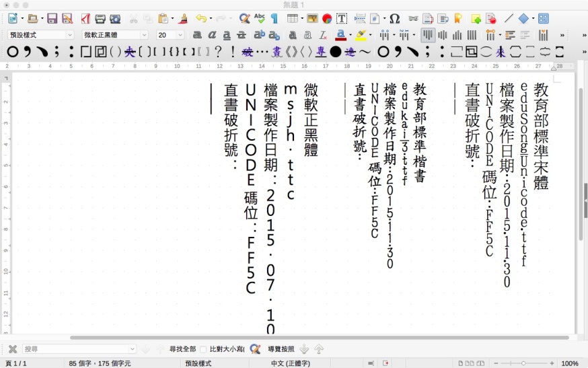Open spelling check (Abc) tool
This screenshot has width=588, height=368.
click(260, 19)
